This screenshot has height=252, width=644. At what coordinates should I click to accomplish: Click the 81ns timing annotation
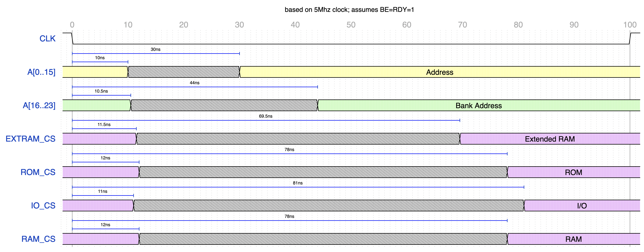[x=297, y=183]
